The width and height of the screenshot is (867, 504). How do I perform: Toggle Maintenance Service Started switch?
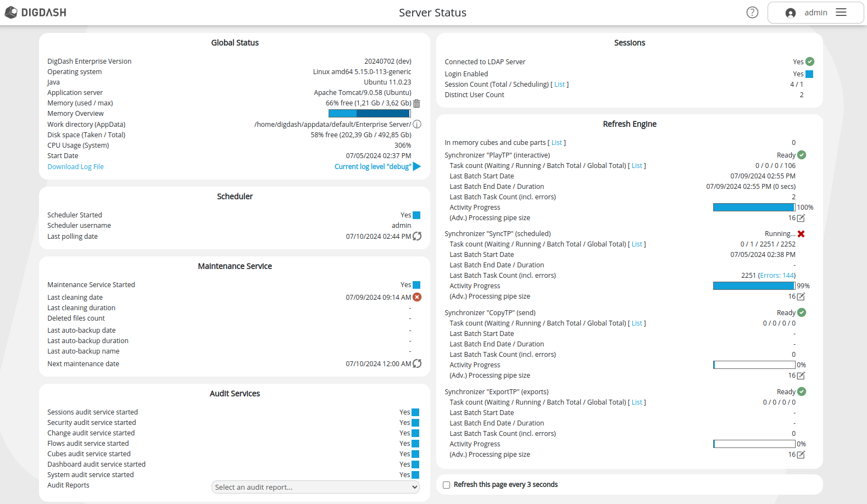point(416,285)
